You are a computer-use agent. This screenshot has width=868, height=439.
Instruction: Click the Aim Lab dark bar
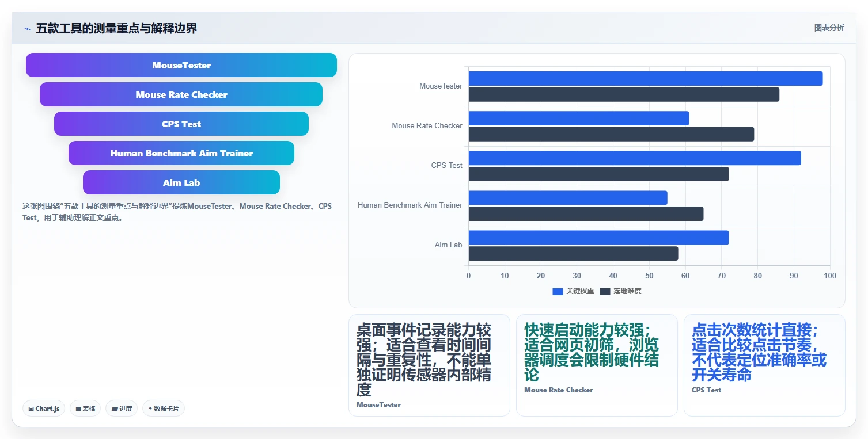click(x=573, y=254)
